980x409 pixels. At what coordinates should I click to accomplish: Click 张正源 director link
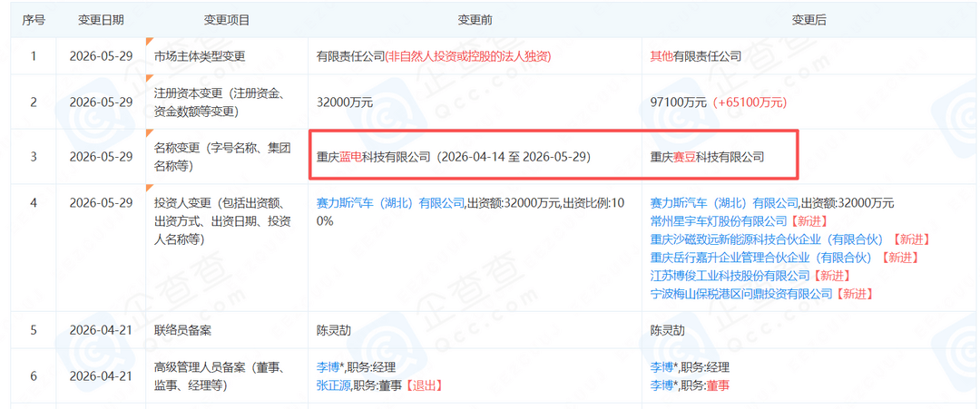click(334, 386)
